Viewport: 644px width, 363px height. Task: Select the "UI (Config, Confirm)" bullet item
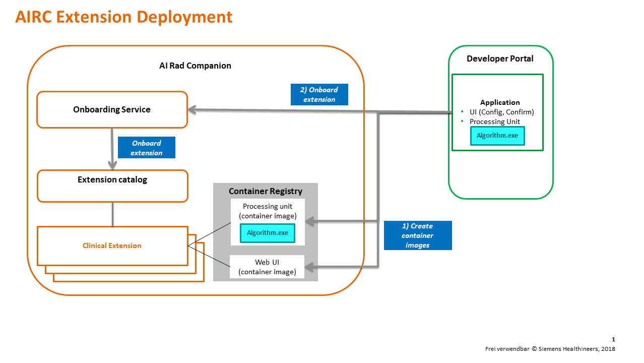(x=501, y=112)
